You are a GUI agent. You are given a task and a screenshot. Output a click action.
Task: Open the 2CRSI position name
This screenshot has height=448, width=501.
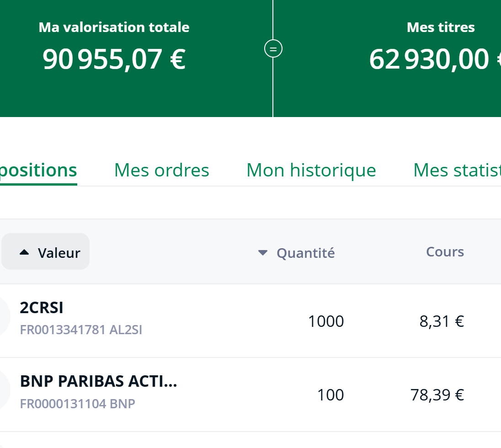click(42, 308)
